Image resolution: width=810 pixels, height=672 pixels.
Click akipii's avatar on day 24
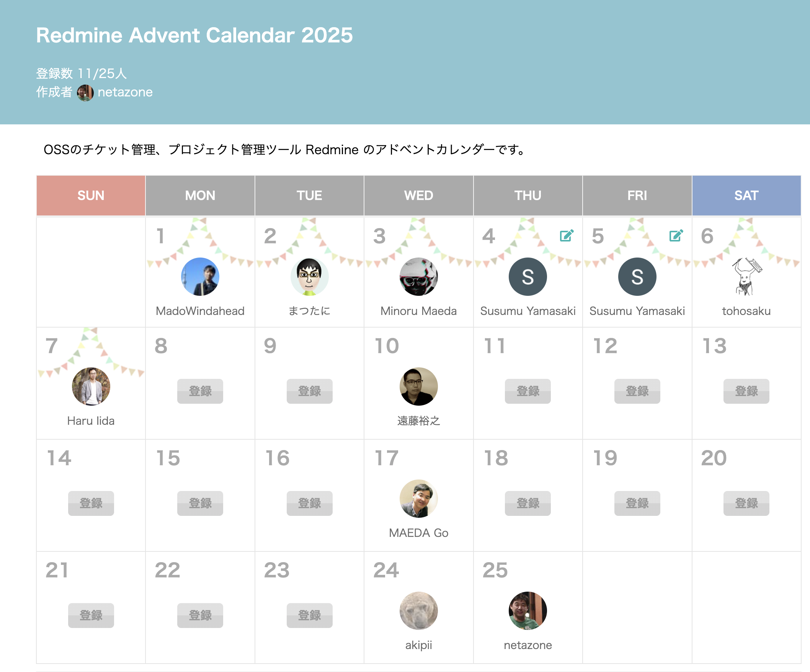coord(418,611)
